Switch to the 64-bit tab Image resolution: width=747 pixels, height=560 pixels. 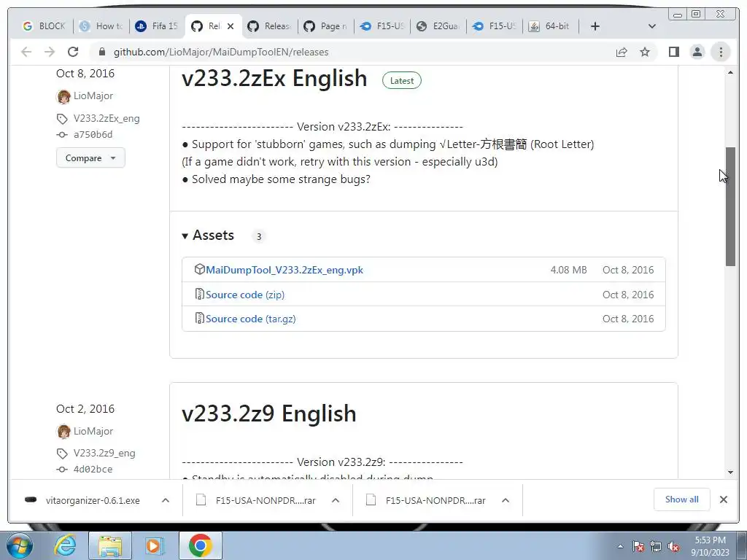point(551,26)
